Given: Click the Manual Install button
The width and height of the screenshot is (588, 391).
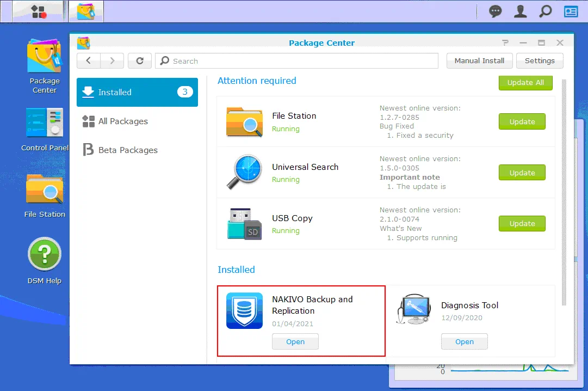Looking at the screenshot, I should pos(479,61).
